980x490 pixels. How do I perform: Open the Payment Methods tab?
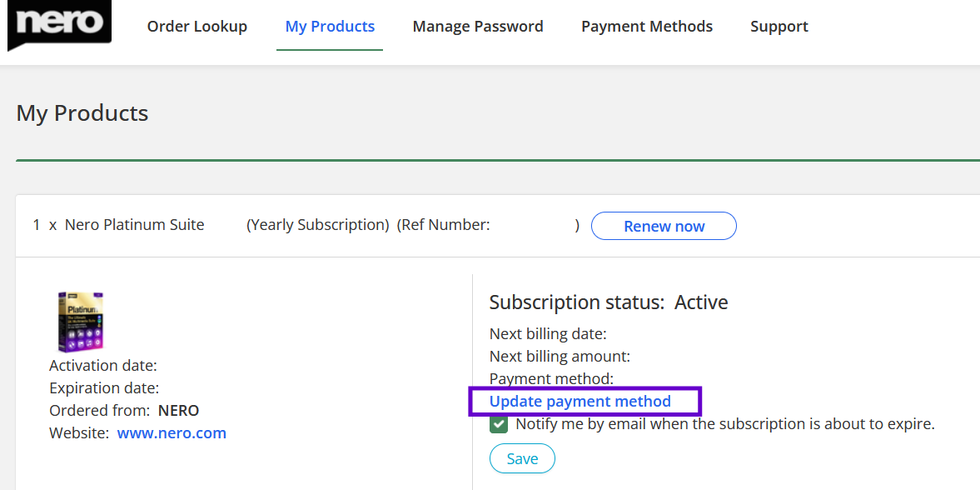pos(647,27)
